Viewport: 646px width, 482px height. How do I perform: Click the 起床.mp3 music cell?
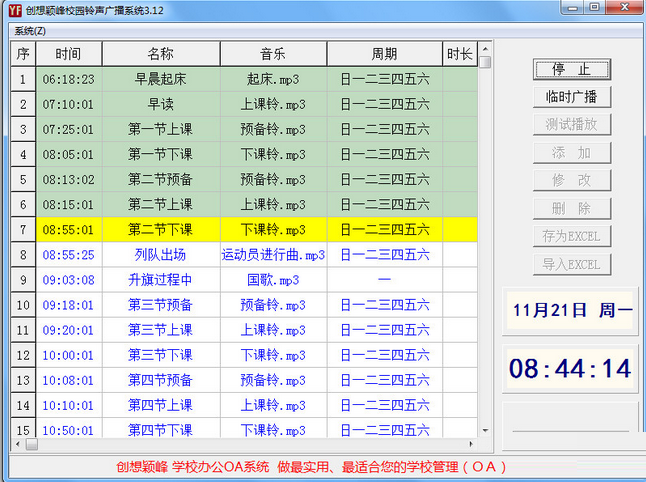[274, 79]
